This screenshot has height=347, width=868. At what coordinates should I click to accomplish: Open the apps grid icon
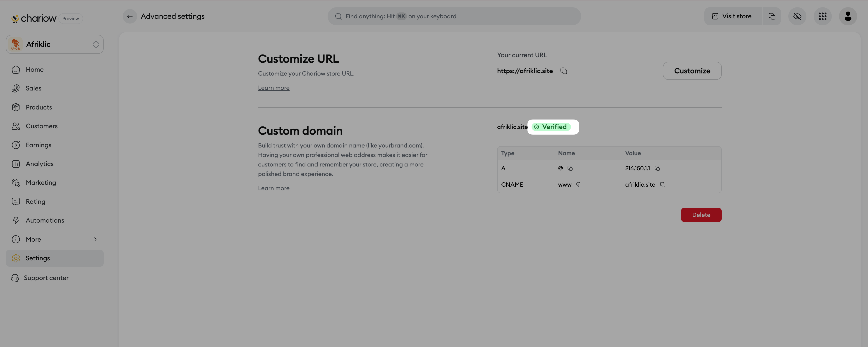(822, 16)
